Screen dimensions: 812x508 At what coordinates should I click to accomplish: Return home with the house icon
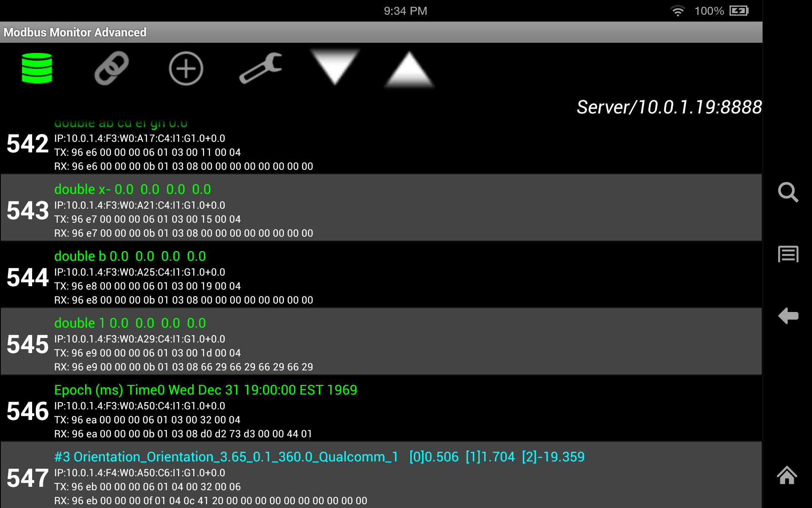click(x=787, y=475)
